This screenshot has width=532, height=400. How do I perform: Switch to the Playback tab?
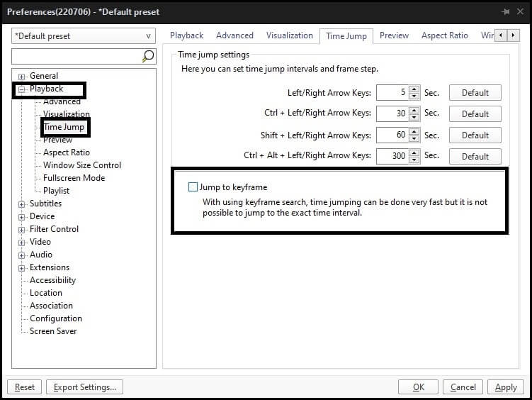[x=186, y=35]
